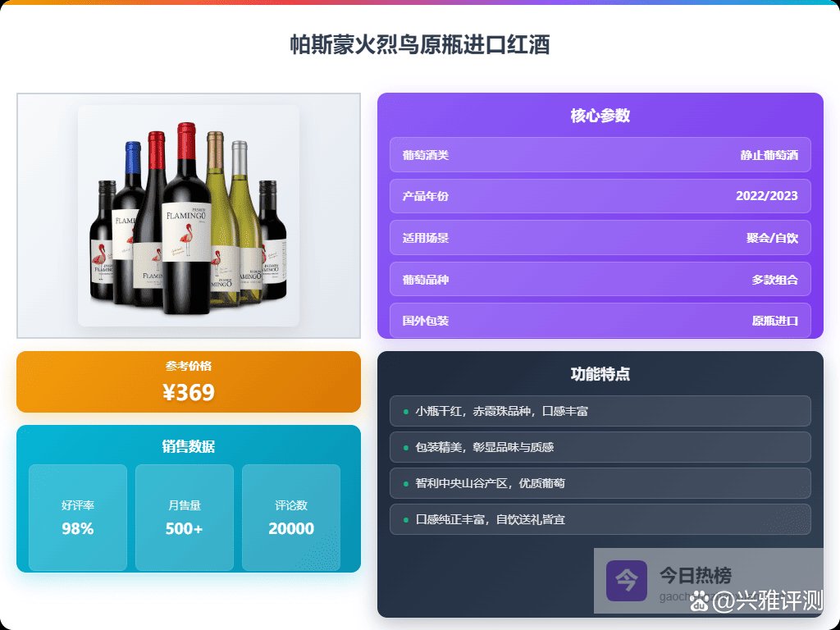Image resolution: width=840 pixels, height=630 pixels.
Task: Select the 葡萄品种 多款组合 row
Action: (x=600, y=279)
